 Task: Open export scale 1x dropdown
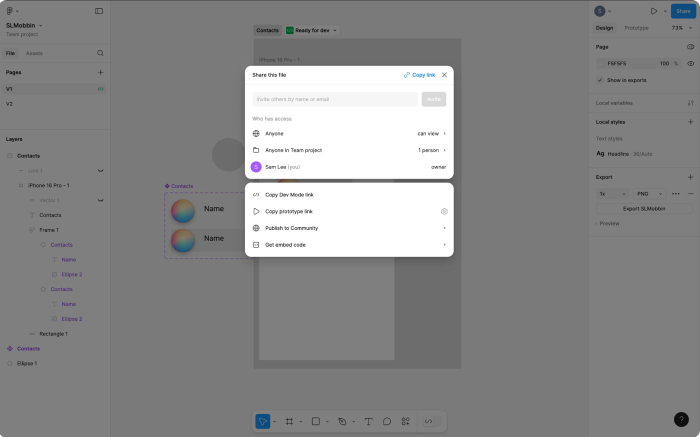(x=612, y=194)
